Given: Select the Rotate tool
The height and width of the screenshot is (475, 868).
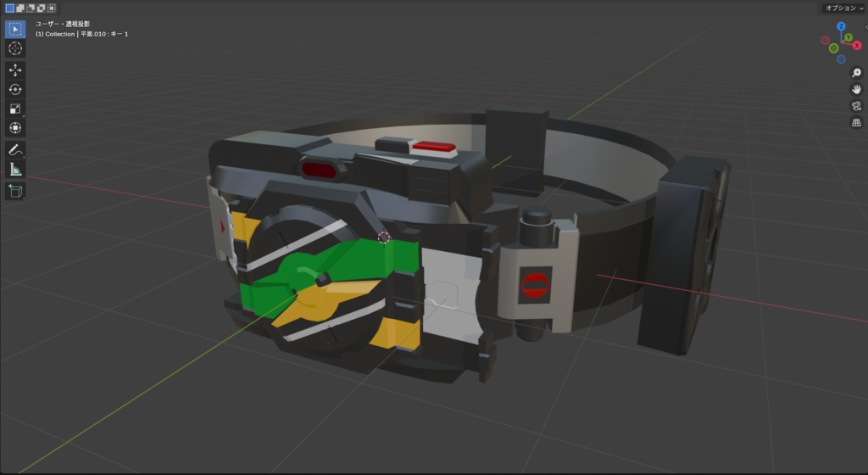Looking at the screenshot, I should [15, 89].
